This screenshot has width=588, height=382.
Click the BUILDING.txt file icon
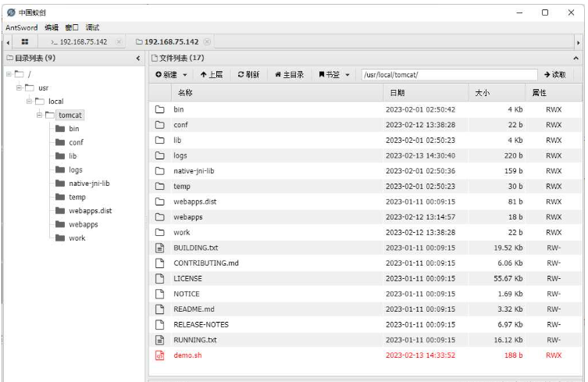160,248
